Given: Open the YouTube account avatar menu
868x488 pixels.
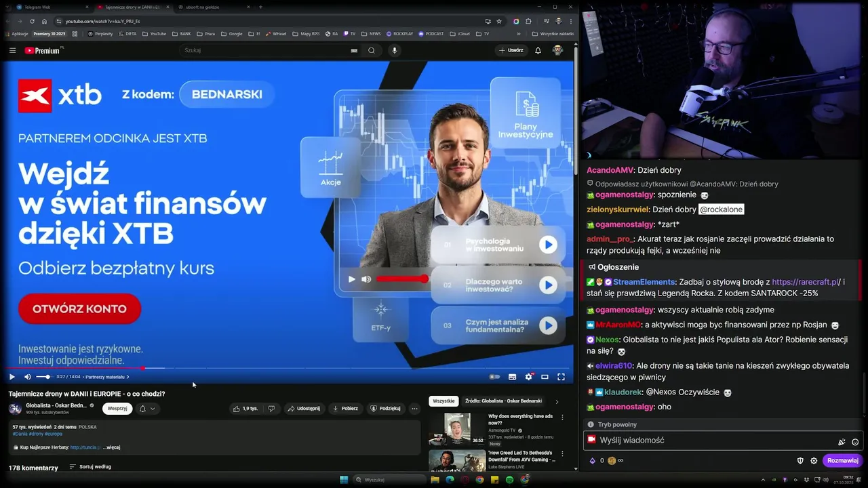Looking at the screenshot, I should tap(557, 50).
